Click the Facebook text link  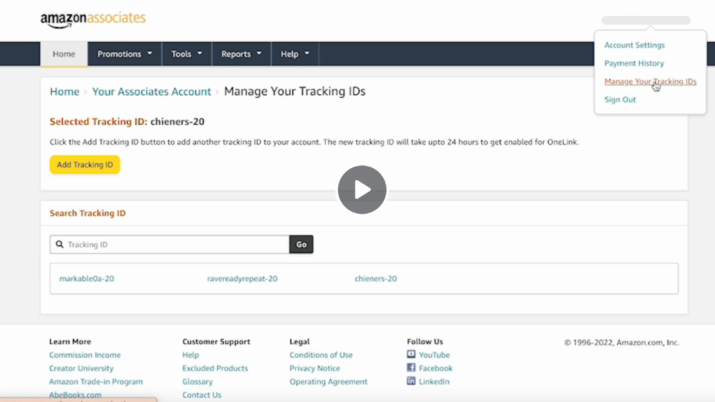(435, 368)
